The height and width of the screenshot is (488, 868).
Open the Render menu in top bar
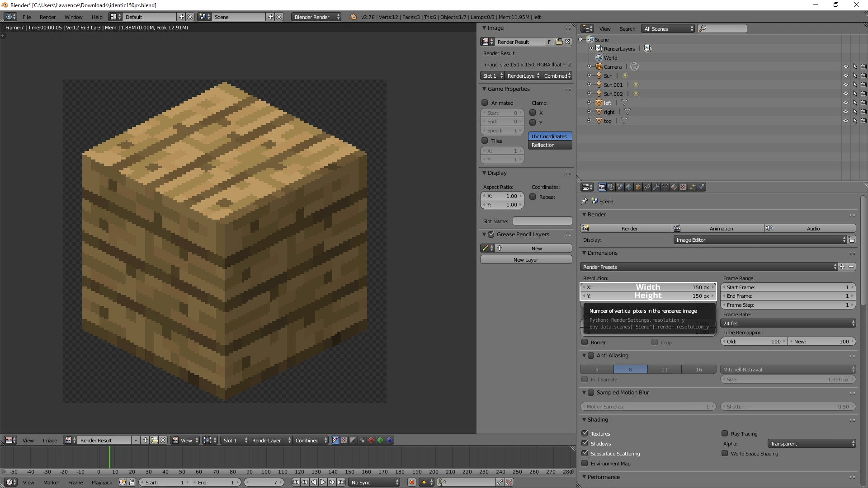(47, 17)
